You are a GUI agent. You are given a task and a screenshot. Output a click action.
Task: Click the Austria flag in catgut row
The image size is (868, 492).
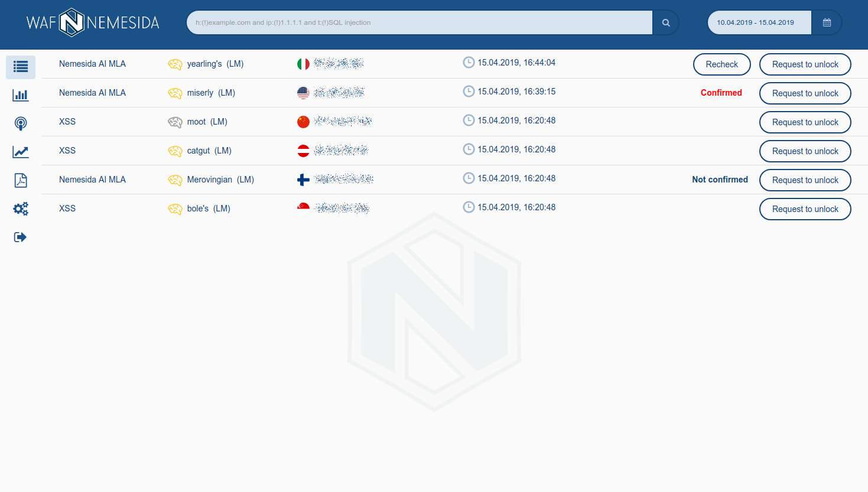click(303, 151)
